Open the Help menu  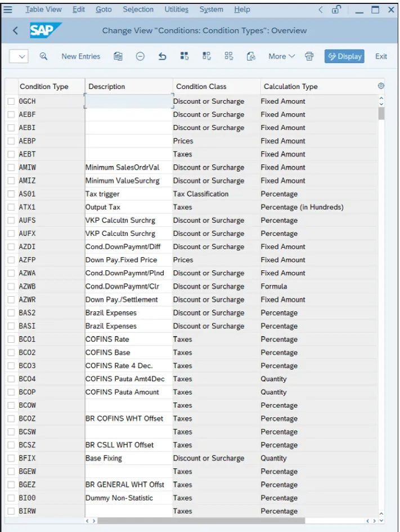[x=242, y=10]
